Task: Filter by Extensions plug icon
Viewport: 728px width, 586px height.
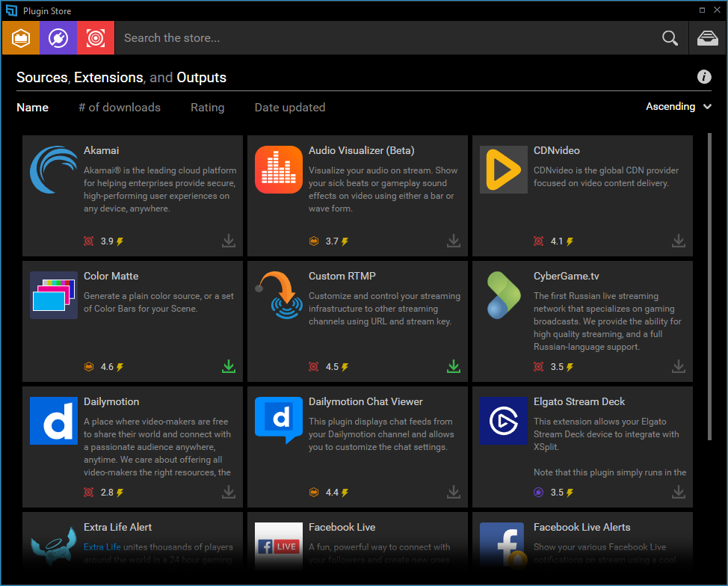Action: click(x=58, y=38)
